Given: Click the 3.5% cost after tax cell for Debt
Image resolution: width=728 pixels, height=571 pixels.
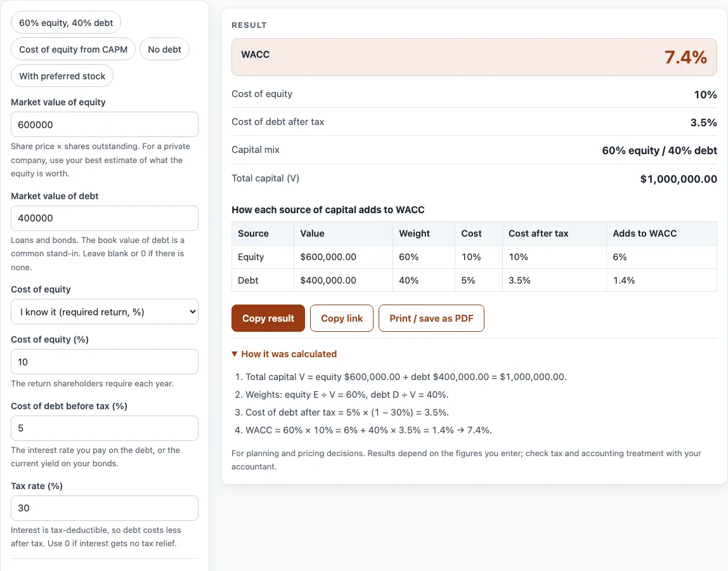Looking at the screenshot, I should [554, 280].
